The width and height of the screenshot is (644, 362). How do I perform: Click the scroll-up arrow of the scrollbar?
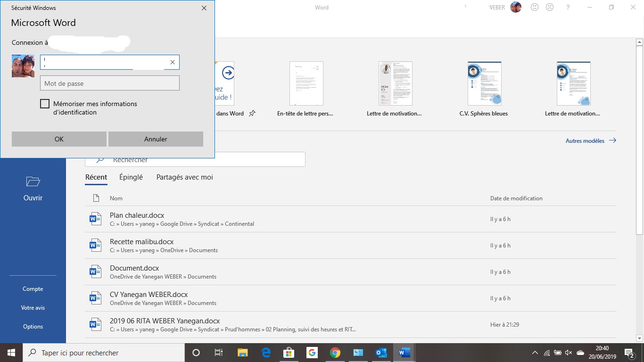[x=640, y=42]
